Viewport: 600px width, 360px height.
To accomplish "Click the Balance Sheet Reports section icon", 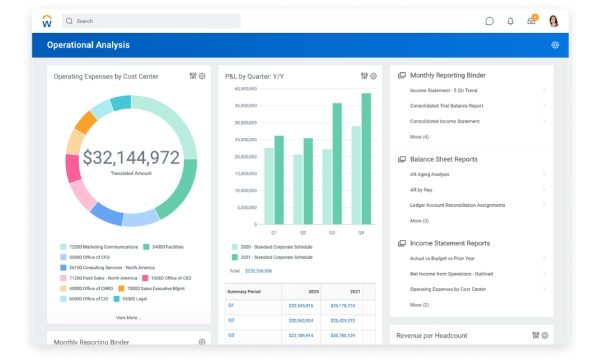I will [402, 159].
